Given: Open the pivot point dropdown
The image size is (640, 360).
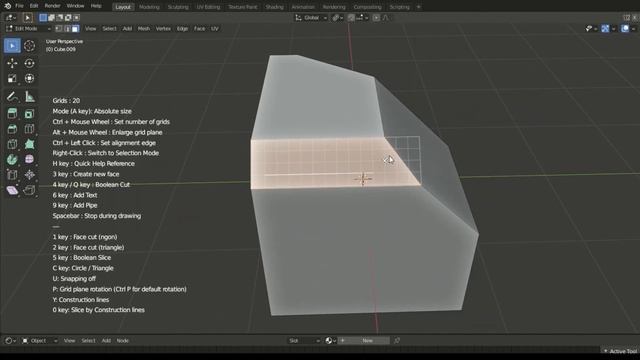Looking at the screenshot, I should (337, 18).
